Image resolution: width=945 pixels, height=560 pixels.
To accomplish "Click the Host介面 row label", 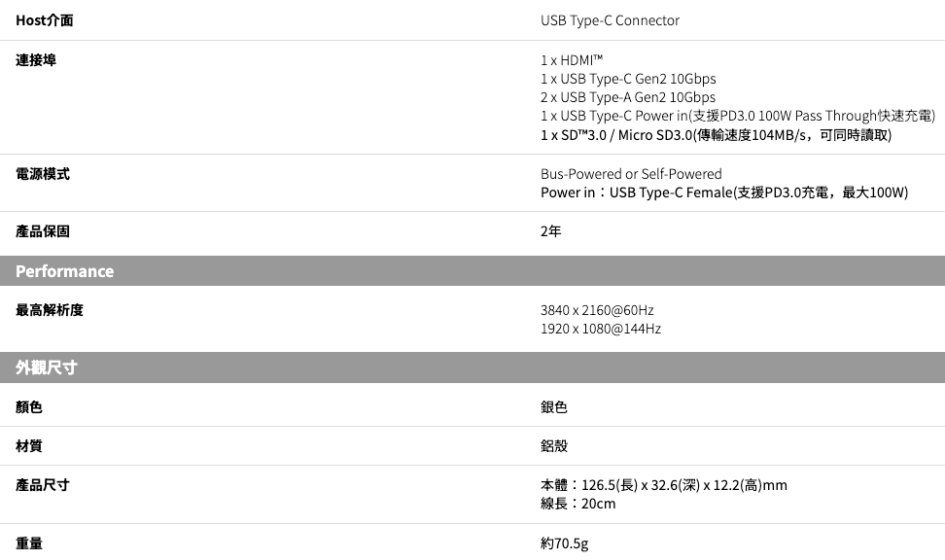I will click(45, 20).
